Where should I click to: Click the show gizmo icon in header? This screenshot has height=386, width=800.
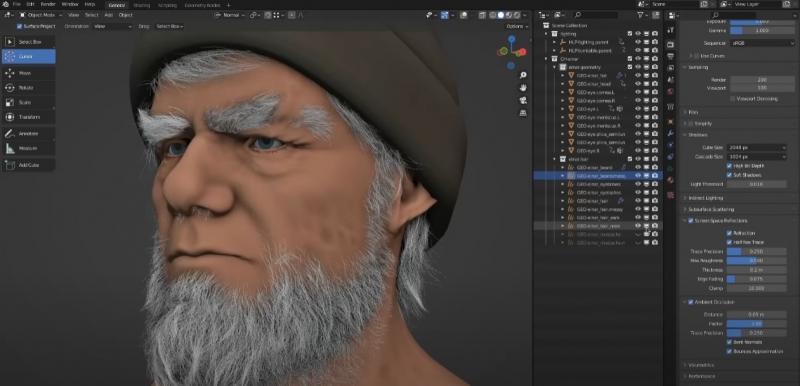[x=445, y=15]
